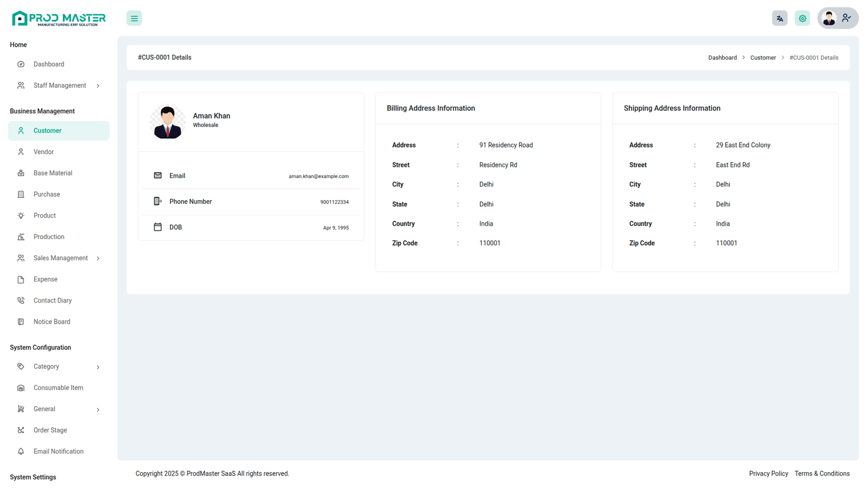
Task: Click the Dashboard breadcrumb link
Action: click(722, 57)
